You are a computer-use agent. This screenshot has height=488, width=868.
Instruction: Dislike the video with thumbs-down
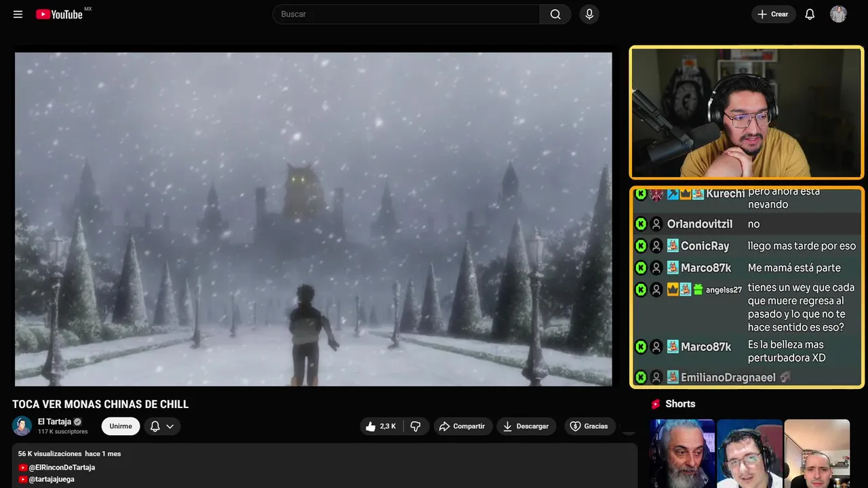point(416,426)
